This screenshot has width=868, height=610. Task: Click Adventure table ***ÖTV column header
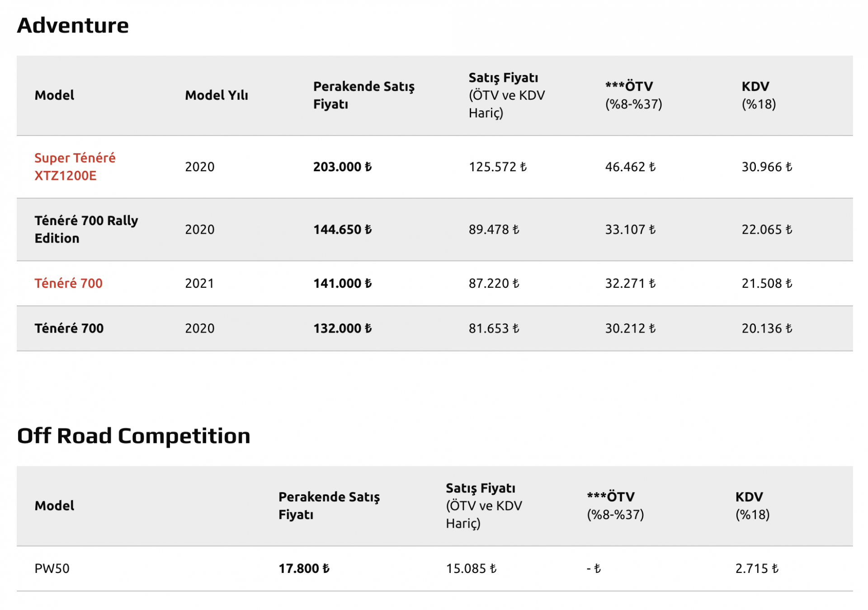(x=634, y=95)
